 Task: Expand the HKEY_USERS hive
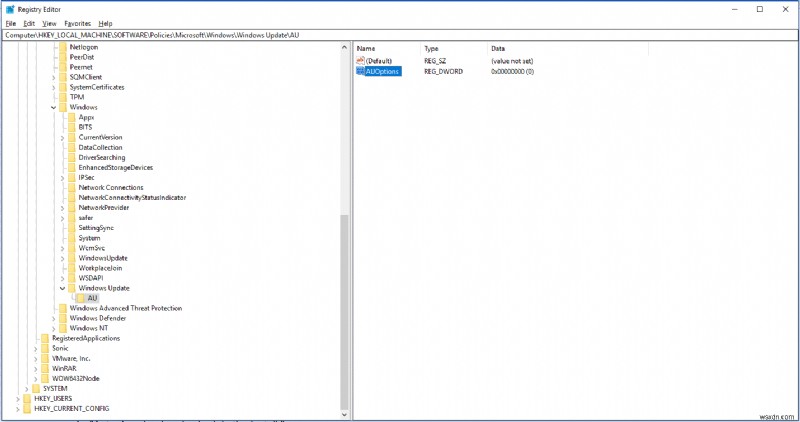coord(18,399)
